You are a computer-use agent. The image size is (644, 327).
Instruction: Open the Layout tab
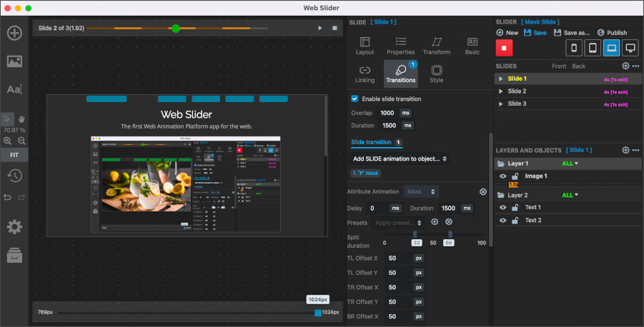click(365, 46)
